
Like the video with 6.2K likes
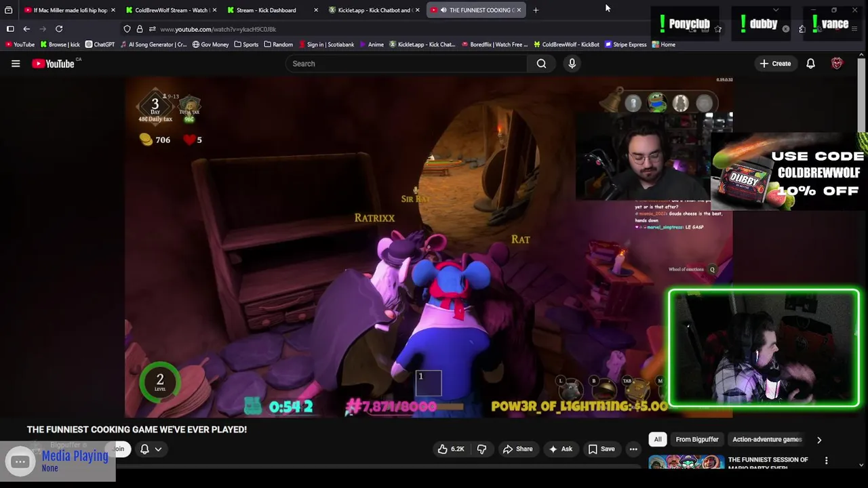click(x=451, y=449)
